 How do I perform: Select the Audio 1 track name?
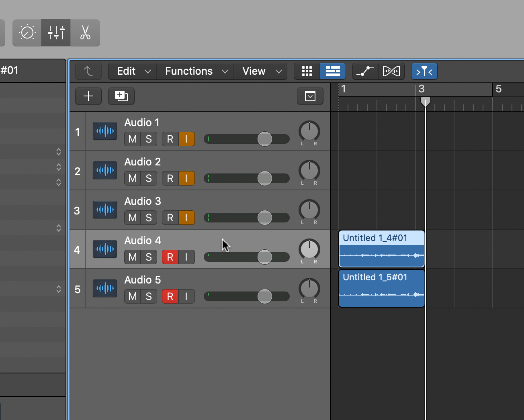click(142, 122)
